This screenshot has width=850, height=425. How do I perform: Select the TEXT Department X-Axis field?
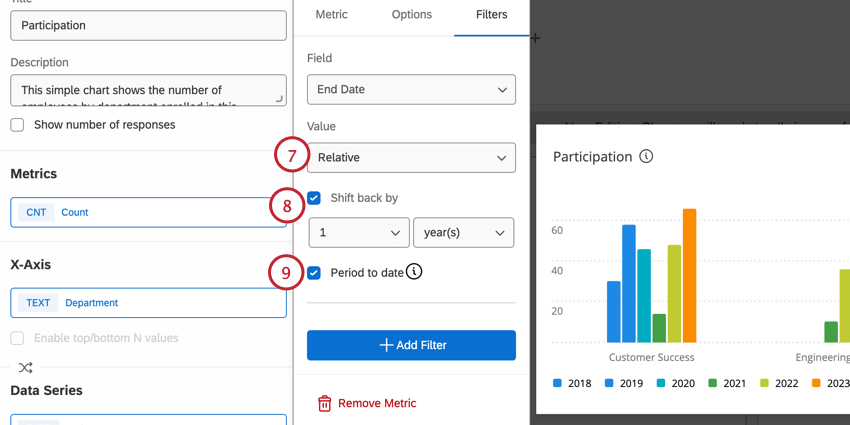coord(148,303)
